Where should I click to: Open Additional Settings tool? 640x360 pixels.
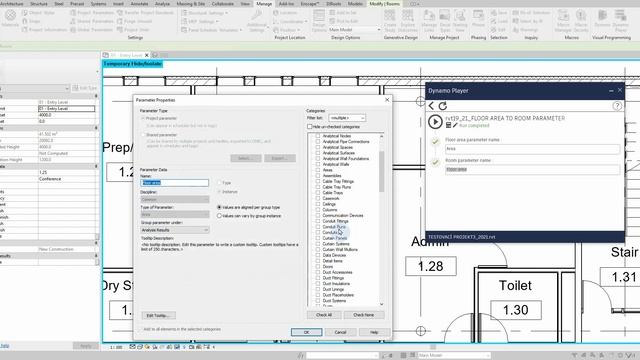tap(257, 21)
